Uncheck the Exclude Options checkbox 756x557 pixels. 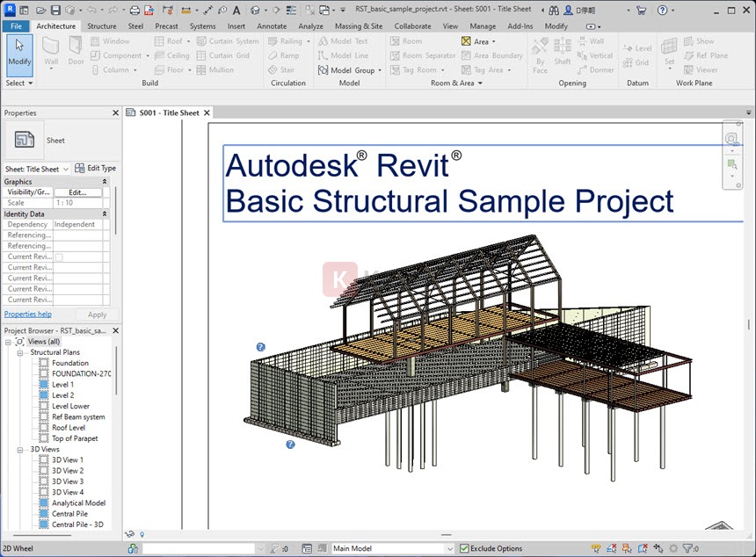tap(464, 547)
